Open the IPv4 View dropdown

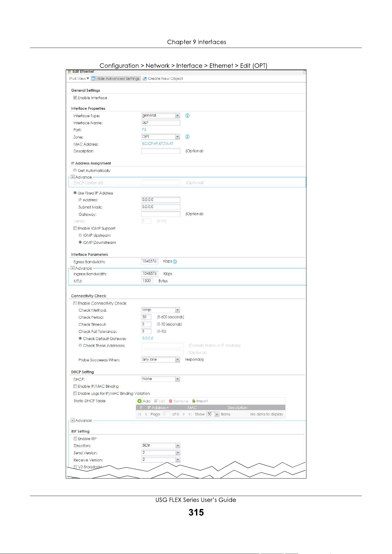(x=79, y=79)
